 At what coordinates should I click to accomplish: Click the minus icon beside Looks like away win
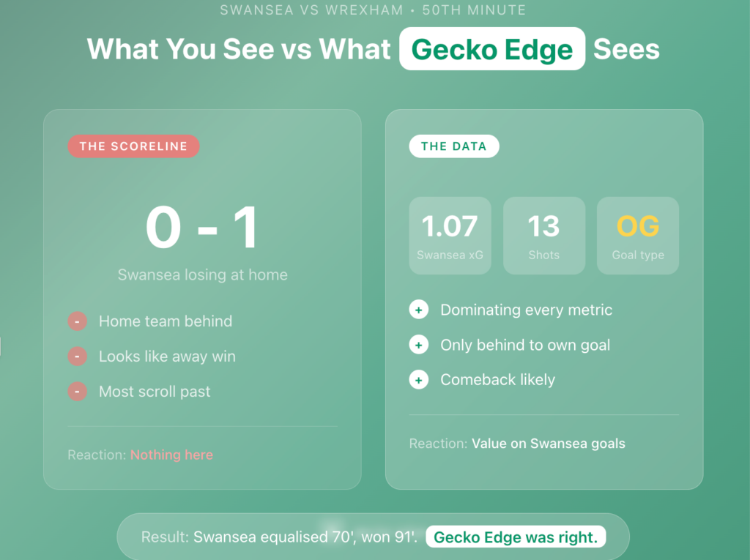78,356
